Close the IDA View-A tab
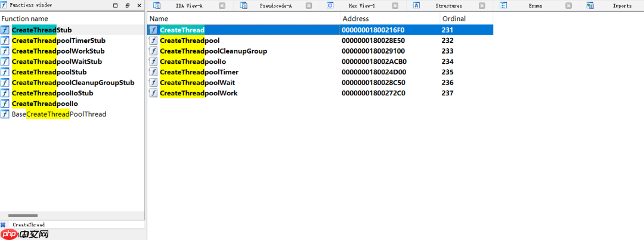Screen dimensions: 644x240 [222, 6]
